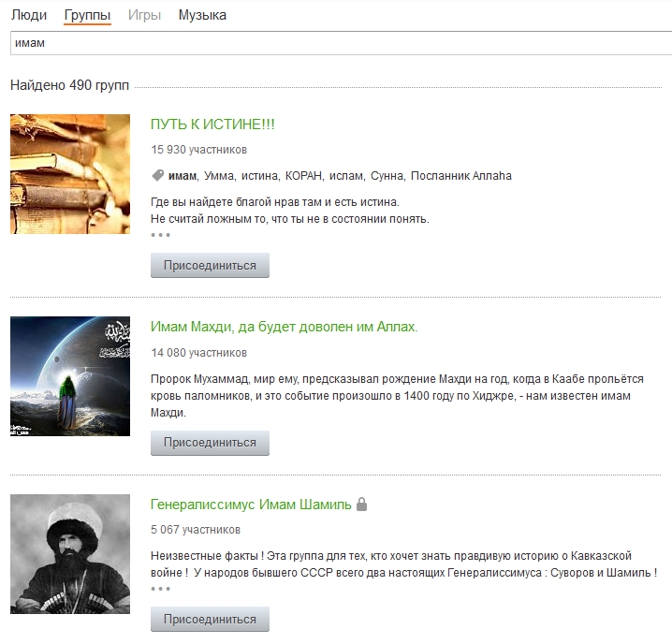Go to the Музыка tab
The width and height of the screenshot is (672, 644).
(x=202, y=15)
